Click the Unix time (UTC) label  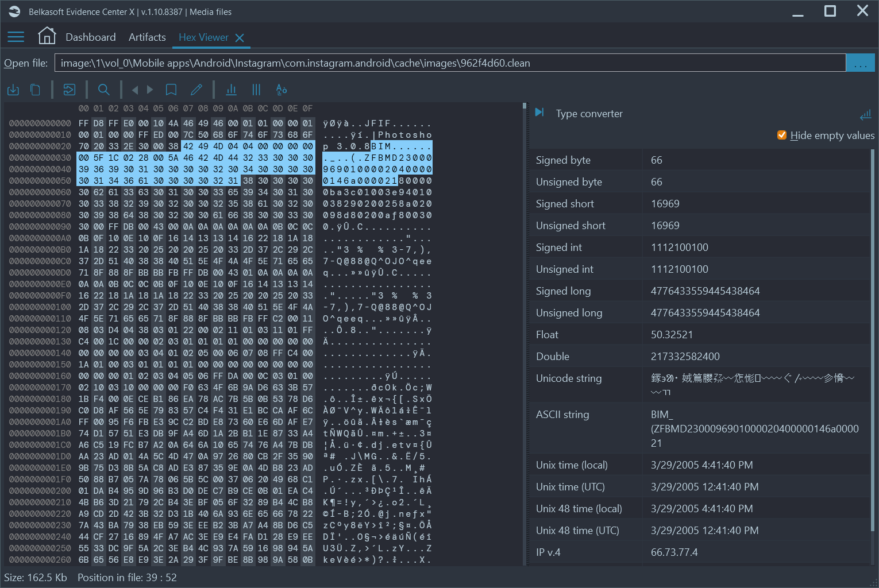[x=570, y=487]
